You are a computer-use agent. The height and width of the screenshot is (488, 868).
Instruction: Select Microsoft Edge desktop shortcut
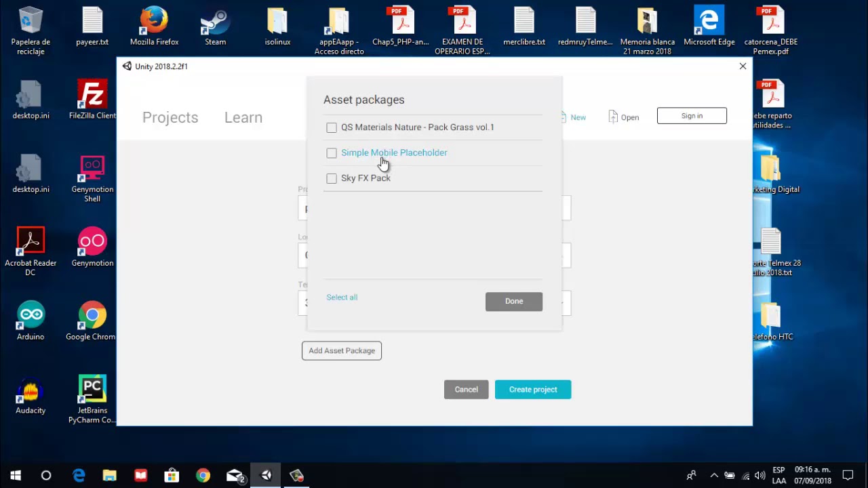(709, 27)
